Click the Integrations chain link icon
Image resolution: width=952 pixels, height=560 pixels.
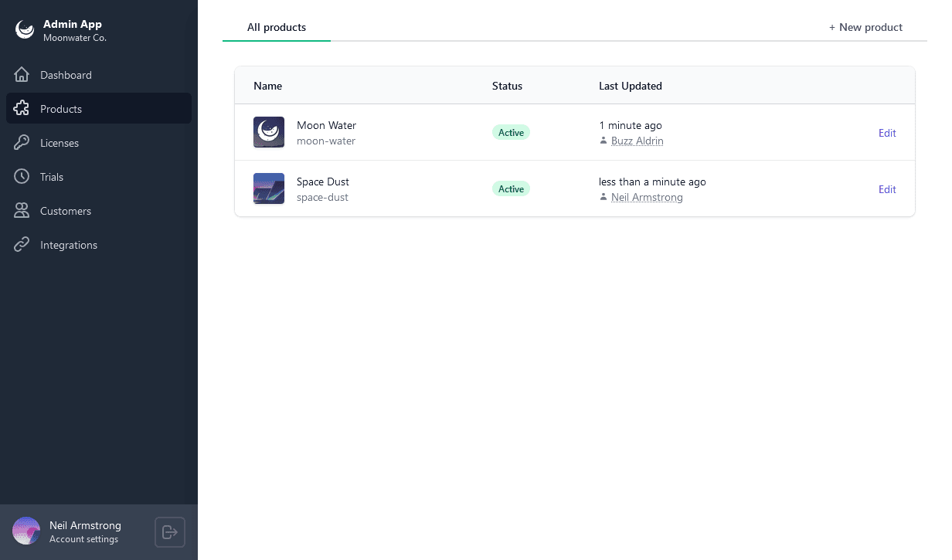pyautogui.click(x=22, y=245)
